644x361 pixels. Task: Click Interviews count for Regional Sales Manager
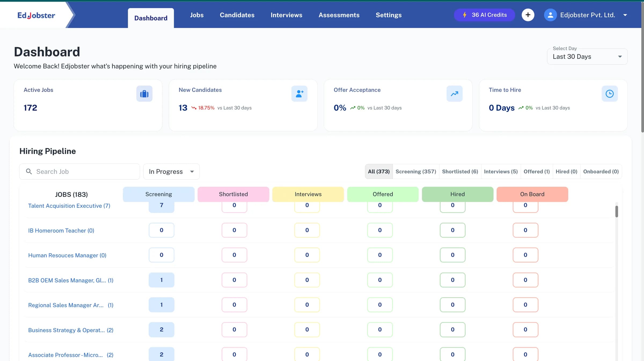pos(307,305)
